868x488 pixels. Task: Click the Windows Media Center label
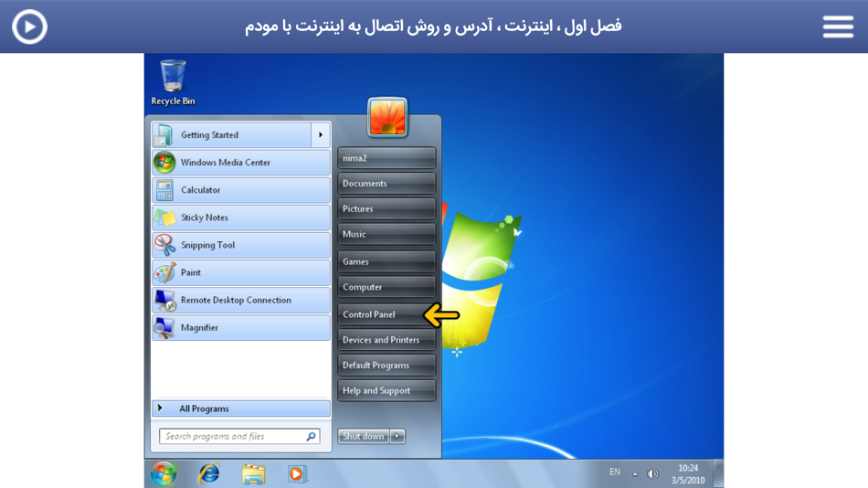(226, 163)
